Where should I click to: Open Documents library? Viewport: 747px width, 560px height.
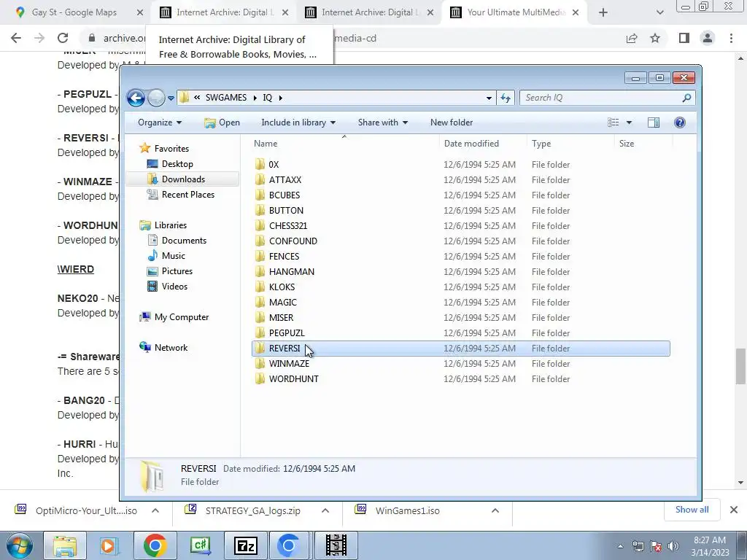184,241
